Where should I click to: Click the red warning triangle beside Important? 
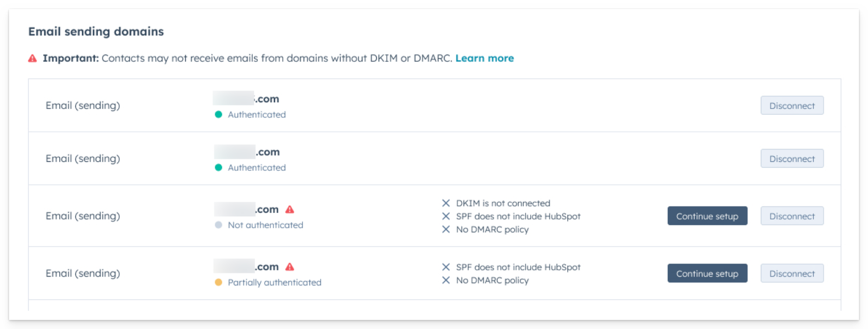[x=32, y=58]
